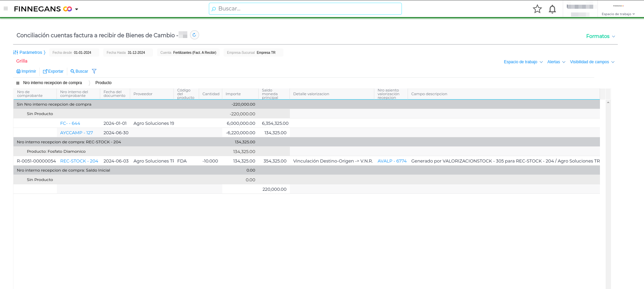Sort by the Importe column header
The width and height of the screenshot is (644, 289).
pyautogui.click(x=233, y=94)
